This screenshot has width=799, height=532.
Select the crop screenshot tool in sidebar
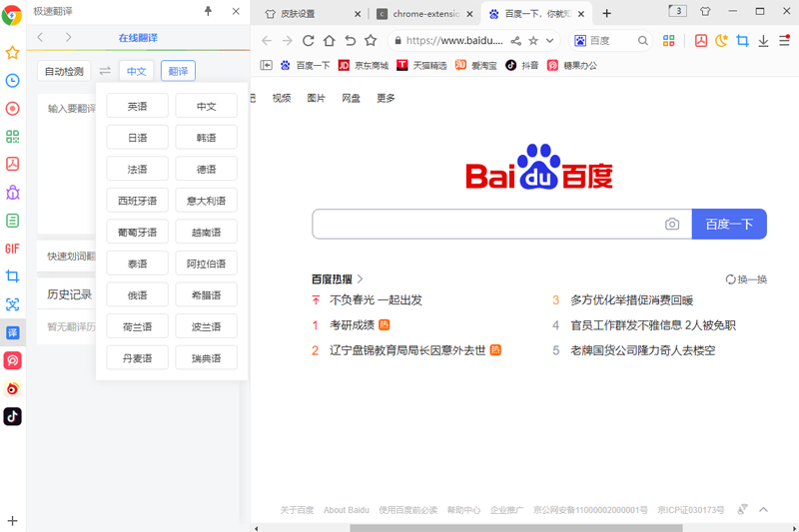(x=12, y=276)
